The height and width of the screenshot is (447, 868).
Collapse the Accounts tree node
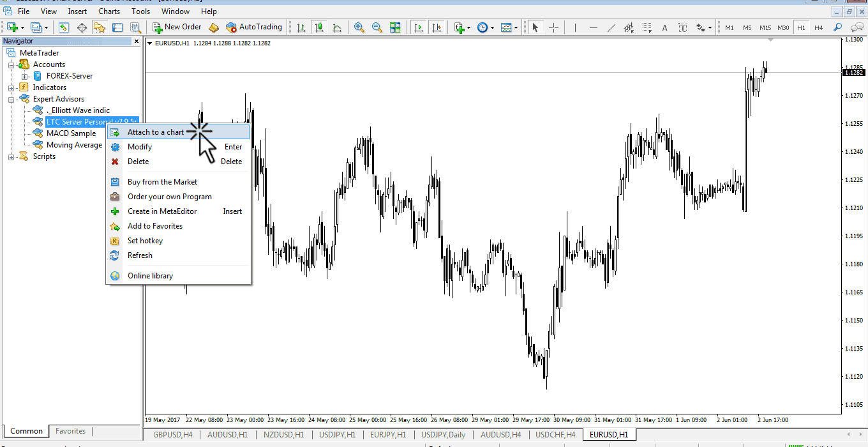coord(11,64)
